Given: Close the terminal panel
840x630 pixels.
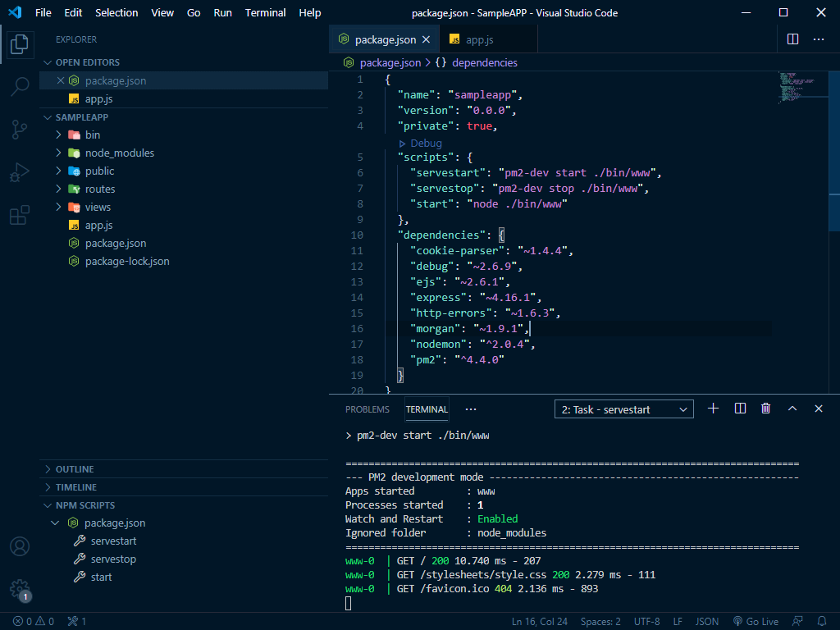Looking at the screenshot, I should [818, 409].
